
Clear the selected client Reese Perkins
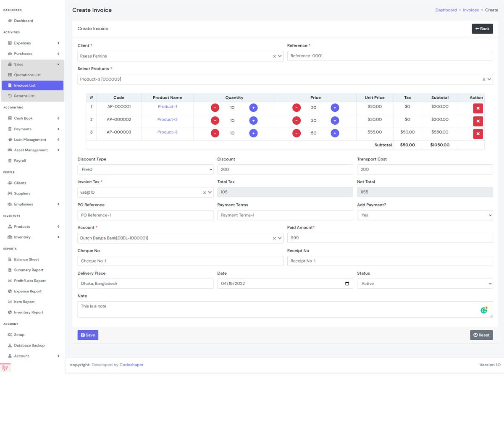click(274, 56)
